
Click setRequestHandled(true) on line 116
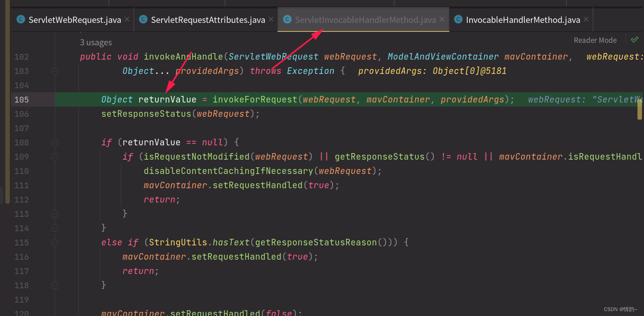[x=252, y=257]
